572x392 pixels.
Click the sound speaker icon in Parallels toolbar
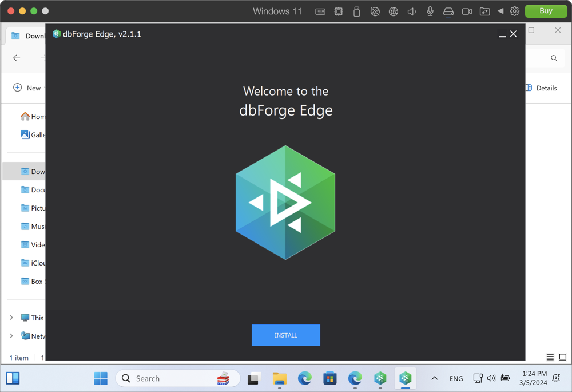411,11
